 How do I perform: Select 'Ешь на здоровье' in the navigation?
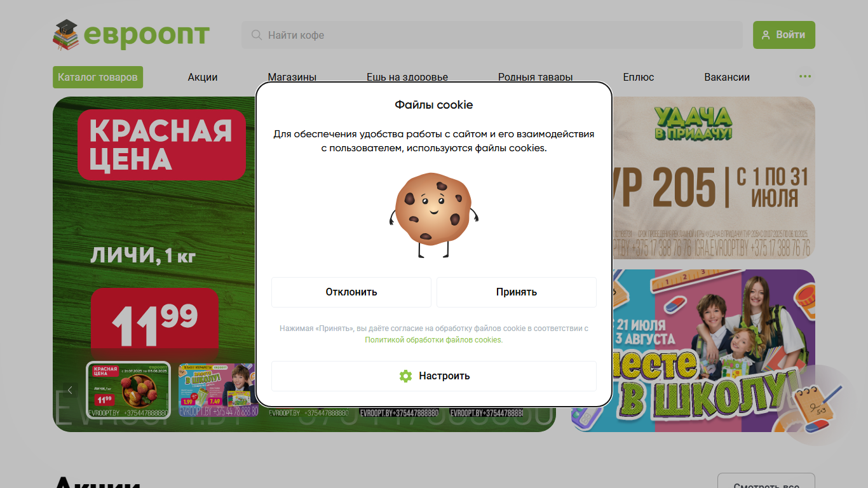[407, 78]
